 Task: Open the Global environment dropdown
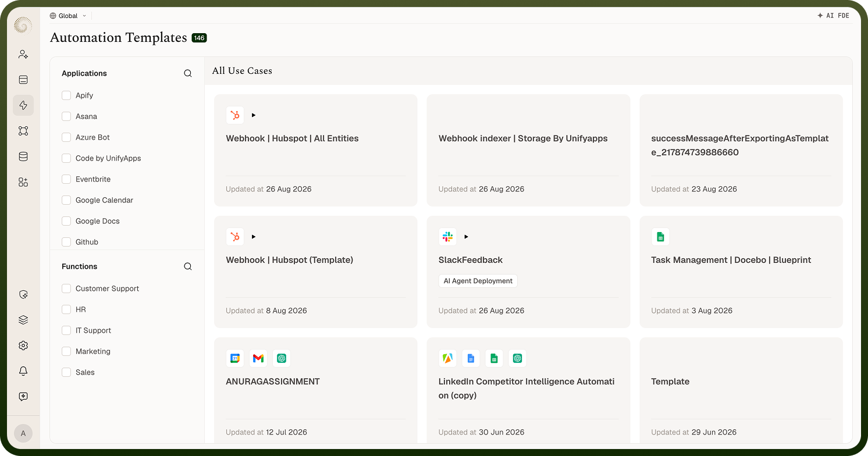[68, 16]
